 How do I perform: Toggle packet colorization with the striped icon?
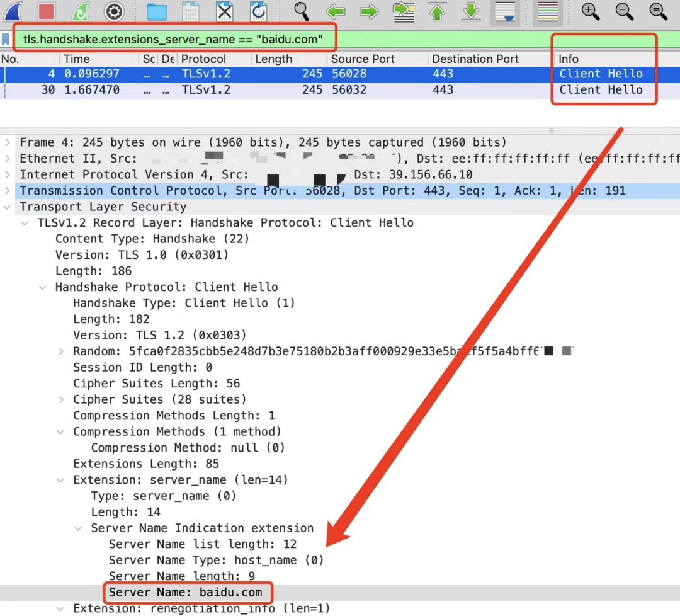point(547,12)
